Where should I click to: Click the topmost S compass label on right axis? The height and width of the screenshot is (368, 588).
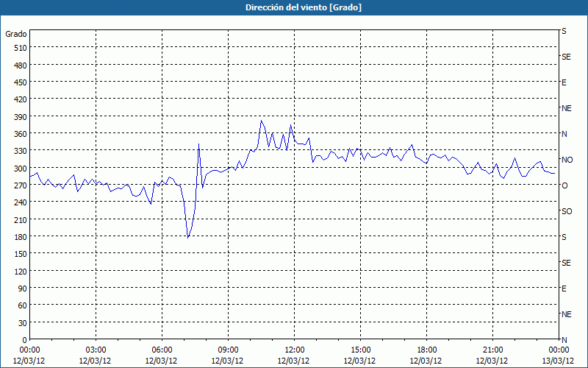[564, 31]
